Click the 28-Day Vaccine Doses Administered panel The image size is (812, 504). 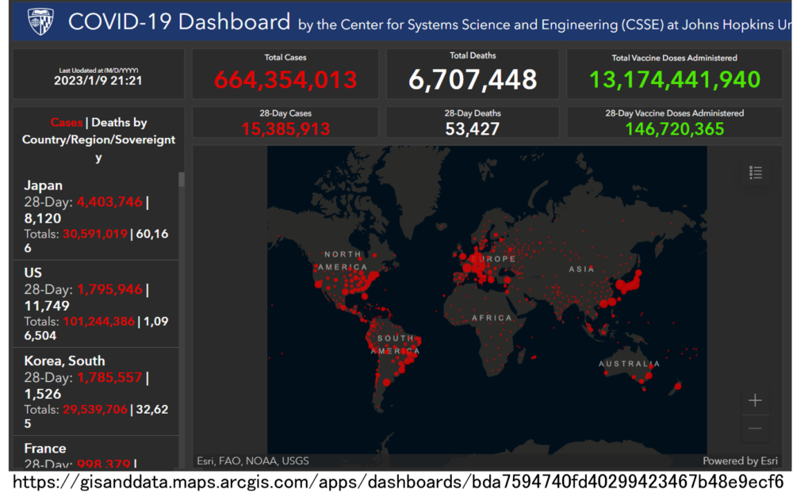click(x=674, y=122)
